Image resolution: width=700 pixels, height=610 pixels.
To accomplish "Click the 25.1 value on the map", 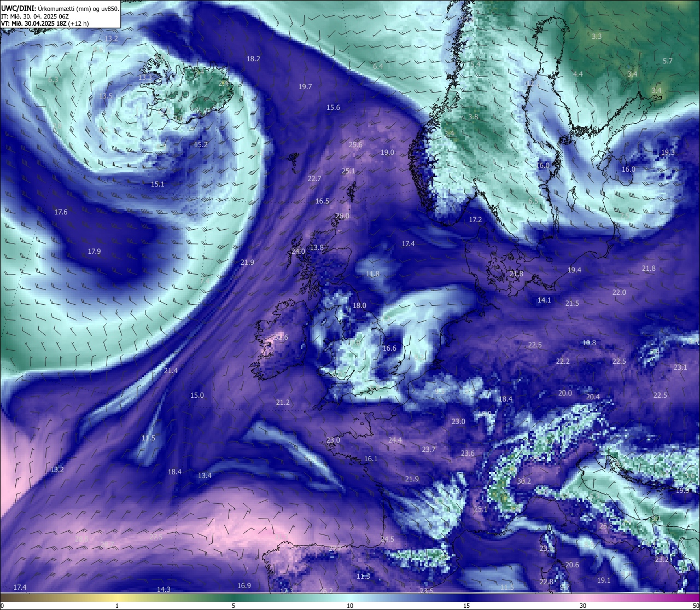I will click(x=348, y=171).
